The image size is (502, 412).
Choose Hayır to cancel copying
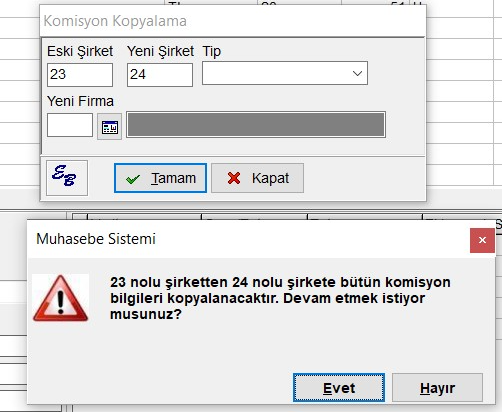coord(437,388)
